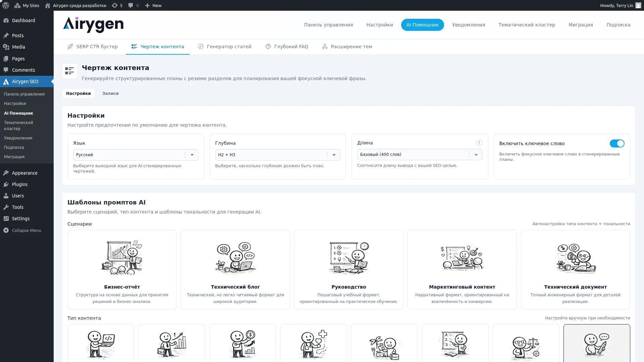Open the Глубина dropdown set to H2 + H3
Viewport: 644px width, 362px height.
click(278, 155)
